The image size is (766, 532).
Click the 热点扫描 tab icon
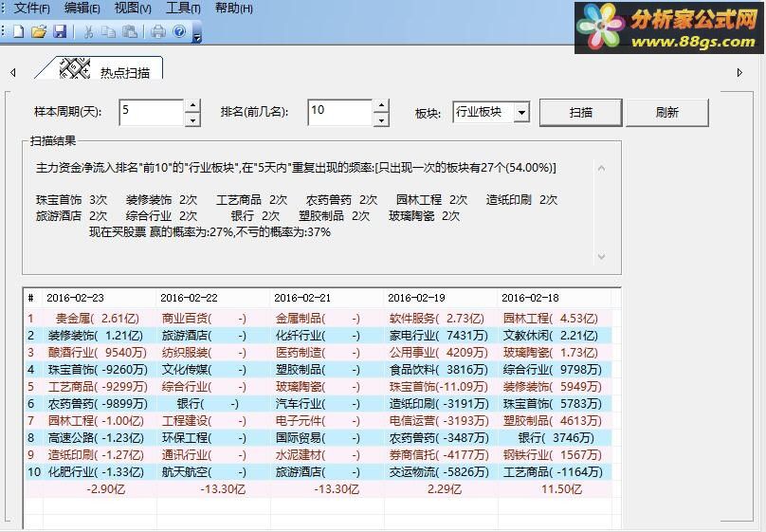tap(75, 68)
